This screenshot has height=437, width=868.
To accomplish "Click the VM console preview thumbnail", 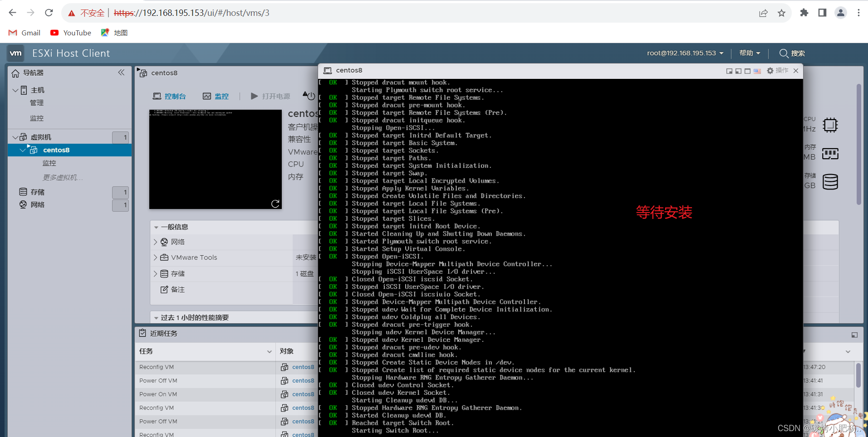I will [216, 159].
